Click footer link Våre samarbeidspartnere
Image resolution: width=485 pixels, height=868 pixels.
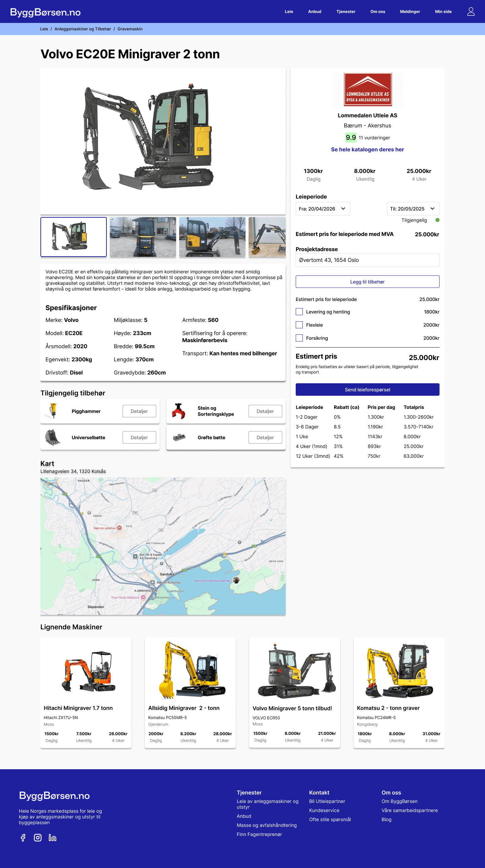point(410,810)
